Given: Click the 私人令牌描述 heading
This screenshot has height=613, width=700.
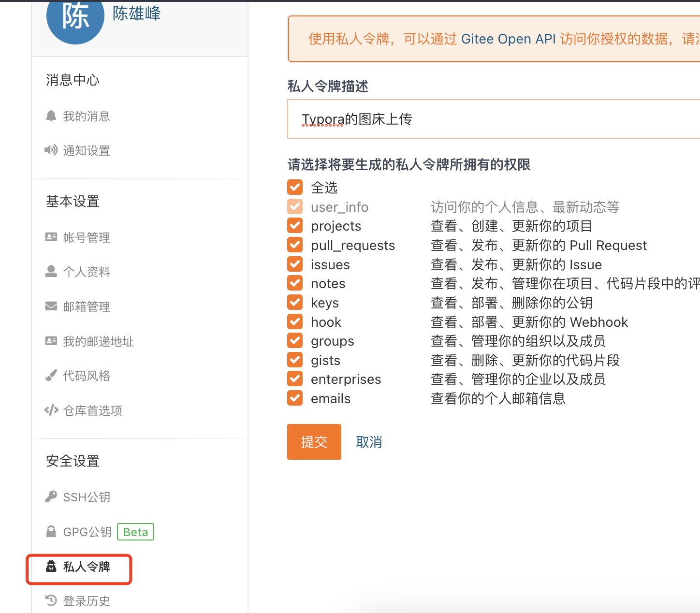Looking at the screenshot, I should point(328,86).
